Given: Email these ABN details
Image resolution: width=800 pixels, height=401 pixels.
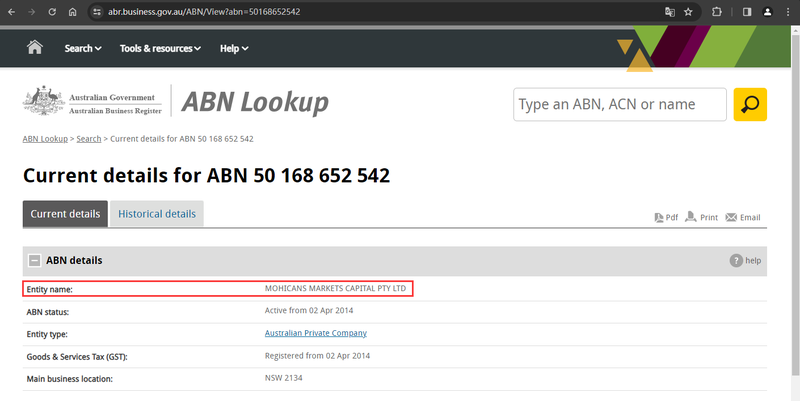Looking at the screenshot, I should 743,217.
